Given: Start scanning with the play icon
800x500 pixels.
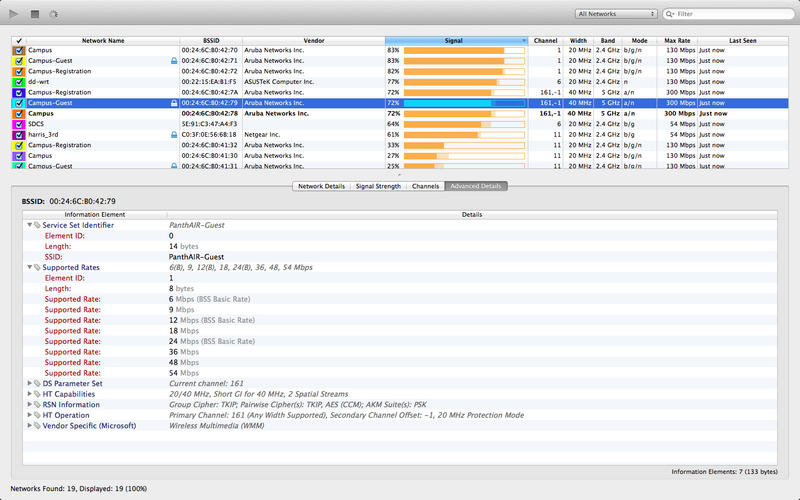Looking at the screenshot, I should (14, 14).
